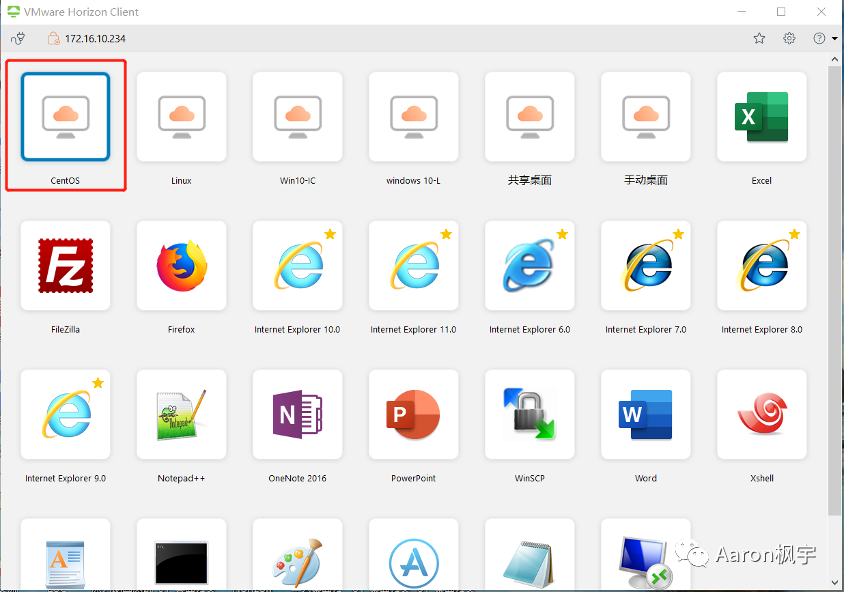Open the 共享桌面 desktop
The image size is (844, 592).
click(530, 117)
